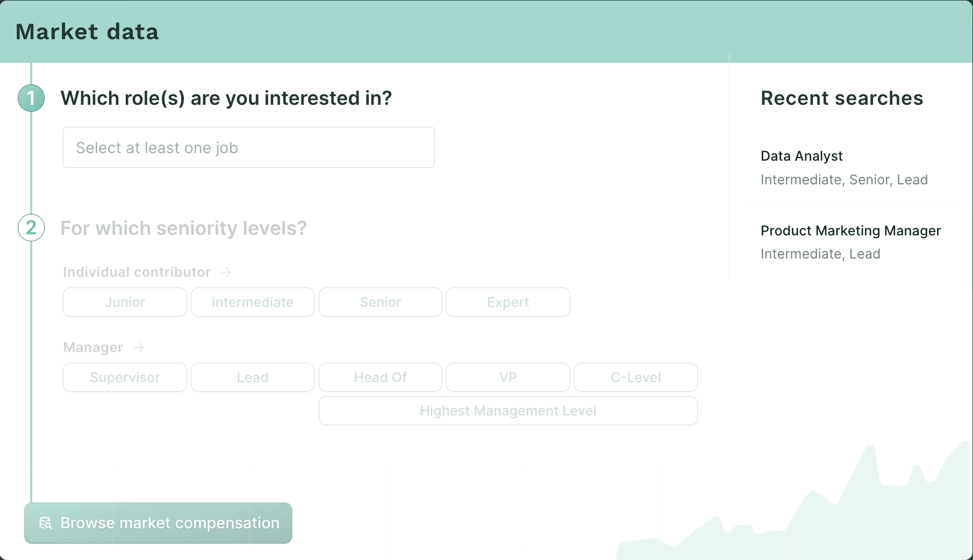Select the Highest Management Level option

[507, 411]
